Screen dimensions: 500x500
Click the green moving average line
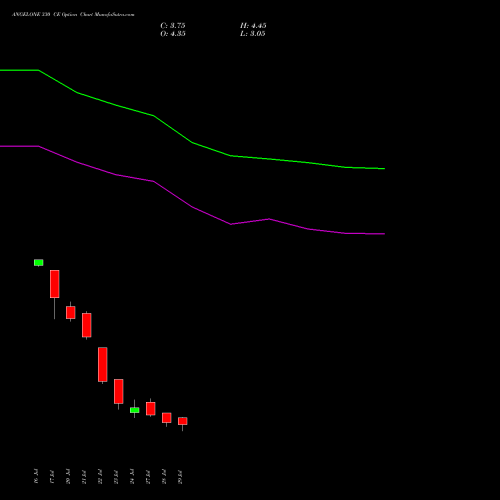pyautogui.click(x=192, y=143)
